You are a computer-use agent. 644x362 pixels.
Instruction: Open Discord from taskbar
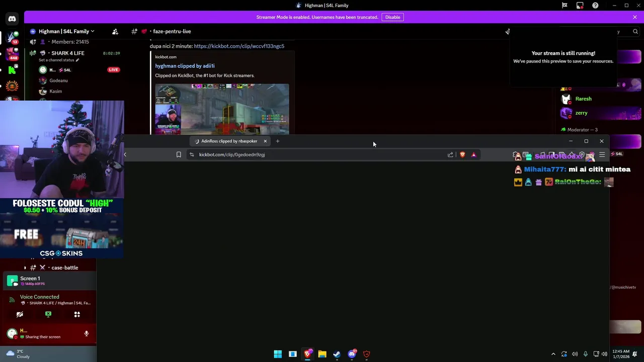point(352,354)
